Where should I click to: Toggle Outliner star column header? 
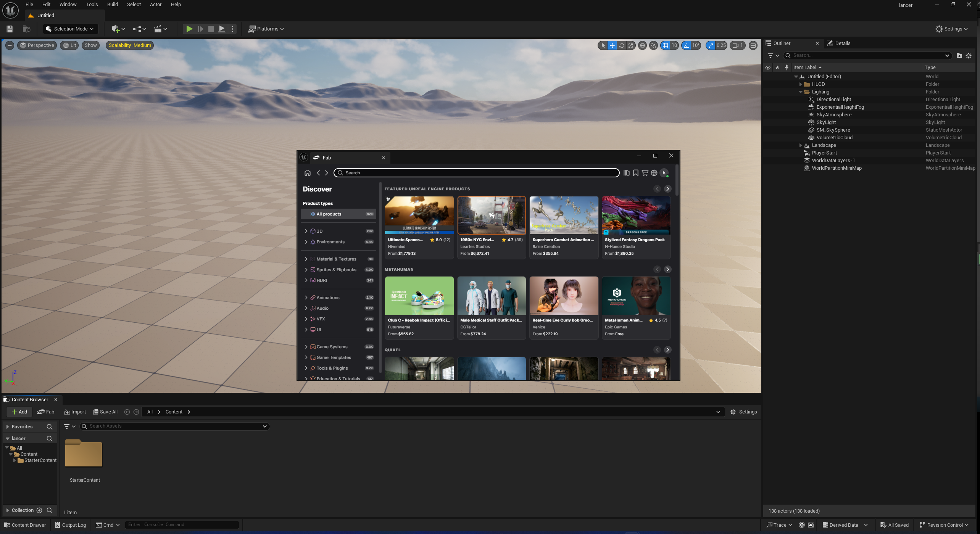click(777, 68)
